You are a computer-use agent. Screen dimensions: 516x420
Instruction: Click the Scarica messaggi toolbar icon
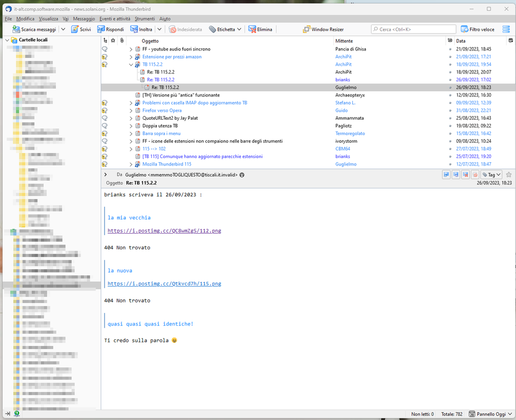coord(16,29)
